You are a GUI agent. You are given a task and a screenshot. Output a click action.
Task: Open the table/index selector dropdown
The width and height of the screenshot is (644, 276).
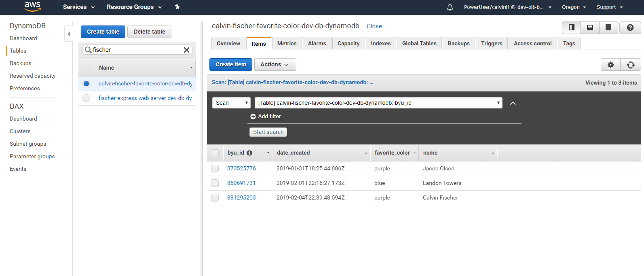point(378,103)
